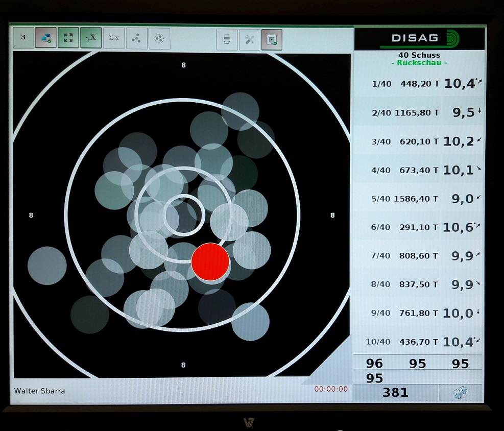Open the tools wrench and screwdriver icon
Image resolution: width=504 pixels, height=431 pixels.
click(x=249, y=39)
